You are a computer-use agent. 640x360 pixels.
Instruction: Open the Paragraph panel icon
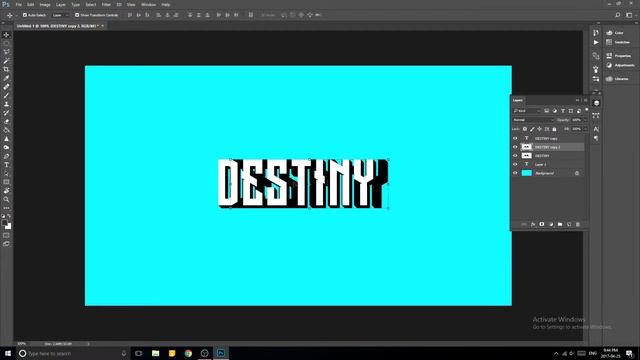[596, 139]
